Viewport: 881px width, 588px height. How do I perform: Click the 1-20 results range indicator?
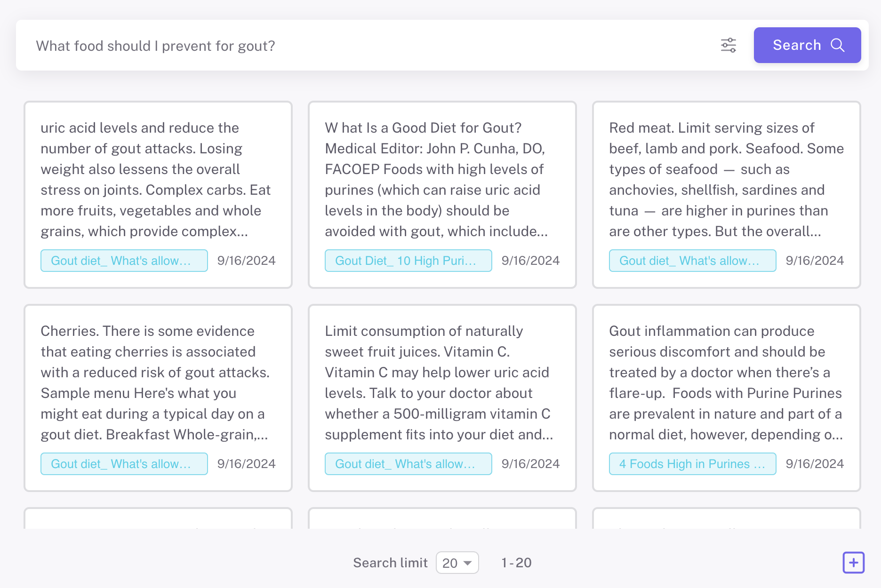click(x=516, y=563)
